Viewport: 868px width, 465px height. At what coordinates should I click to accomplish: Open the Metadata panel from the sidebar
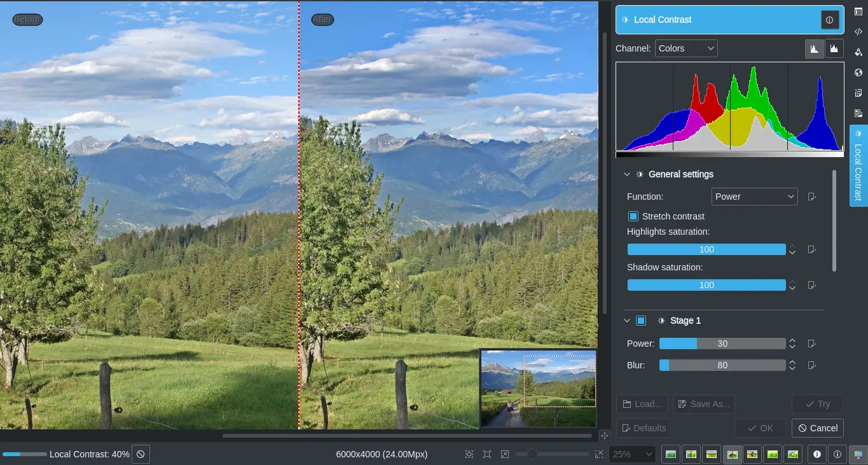pos(858,31)
